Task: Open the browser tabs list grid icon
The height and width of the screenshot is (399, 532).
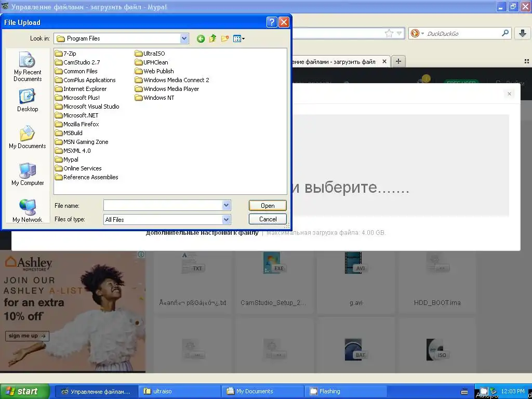Action: 527,61
